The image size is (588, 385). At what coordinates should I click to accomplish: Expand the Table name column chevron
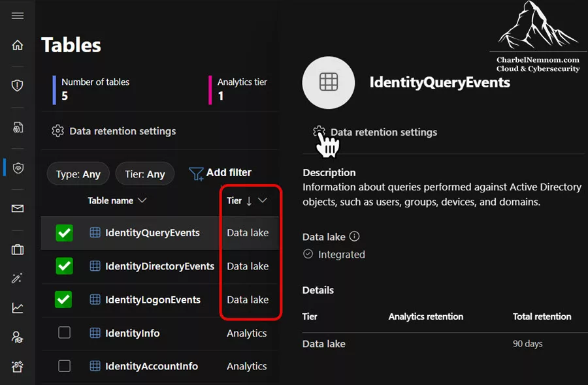142,201
